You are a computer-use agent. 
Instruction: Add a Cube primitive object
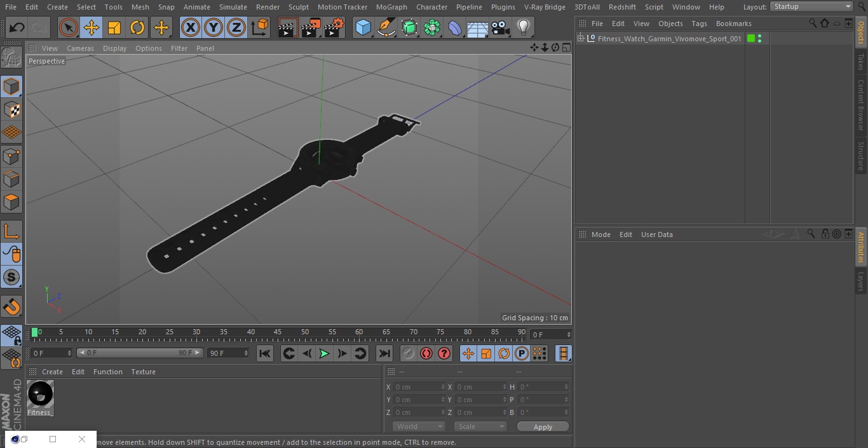(x=363, y=28)
